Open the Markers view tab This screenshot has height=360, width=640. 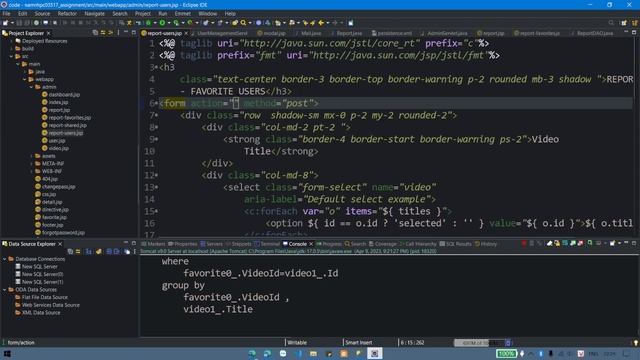point(153,244)
